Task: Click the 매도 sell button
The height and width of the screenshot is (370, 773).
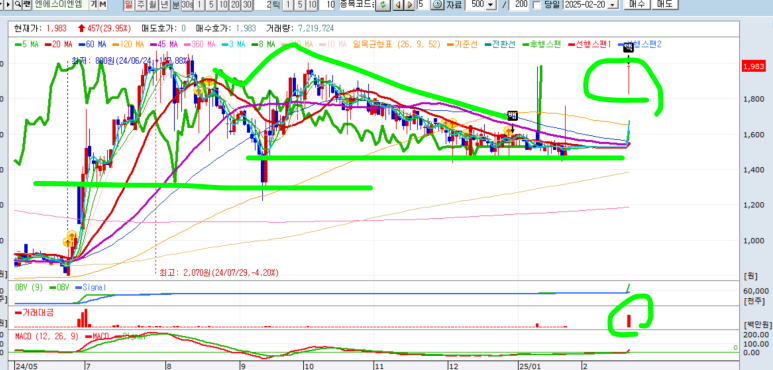Action: pyautogui.click(x=665, y=4)
